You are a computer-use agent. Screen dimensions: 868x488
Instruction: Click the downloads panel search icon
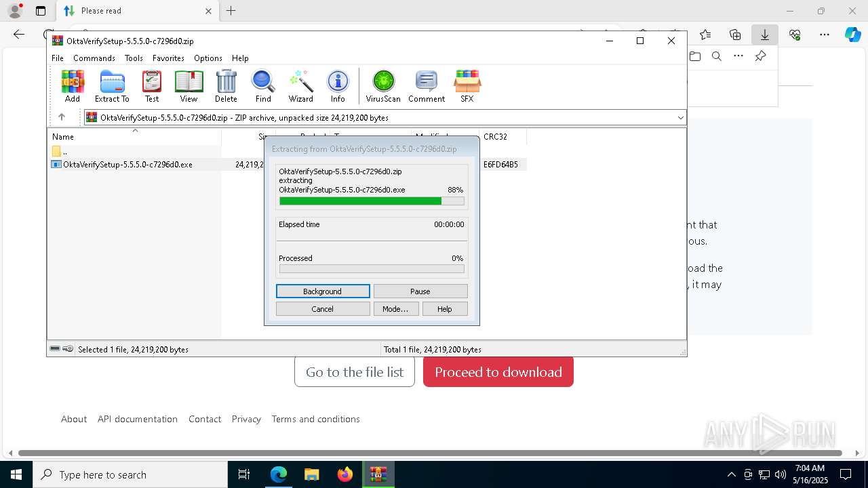717,56
